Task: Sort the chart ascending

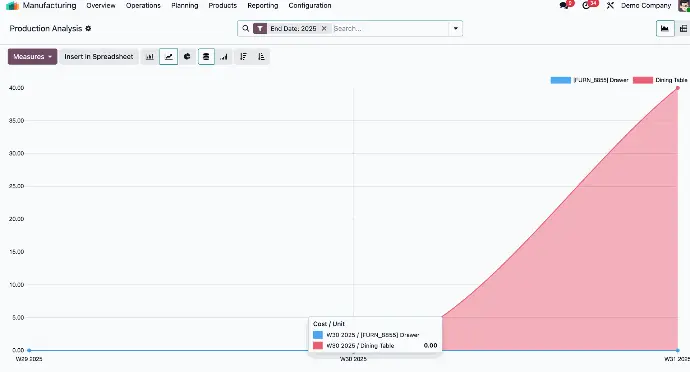Action: point(261,57)
